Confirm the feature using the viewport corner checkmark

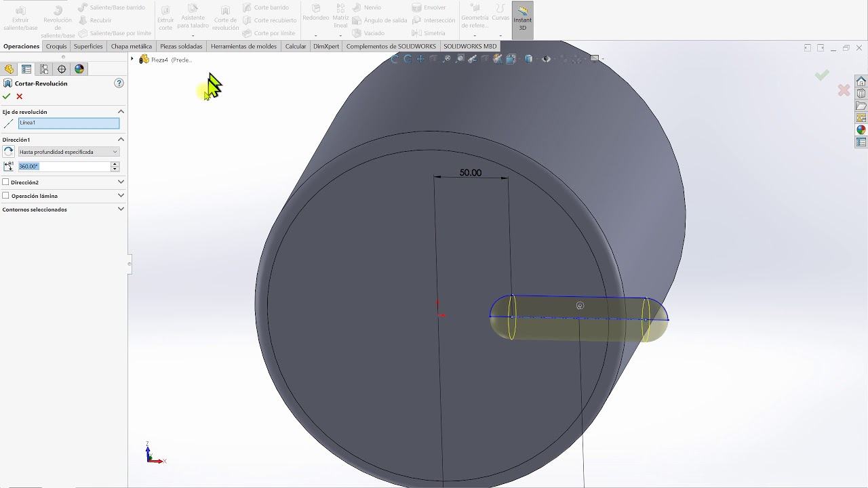click(x=822, y=75)
